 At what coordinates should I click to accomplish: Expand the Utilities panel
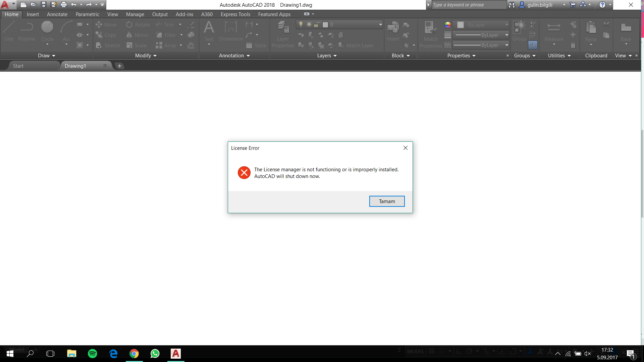click(x=559, y=56)
